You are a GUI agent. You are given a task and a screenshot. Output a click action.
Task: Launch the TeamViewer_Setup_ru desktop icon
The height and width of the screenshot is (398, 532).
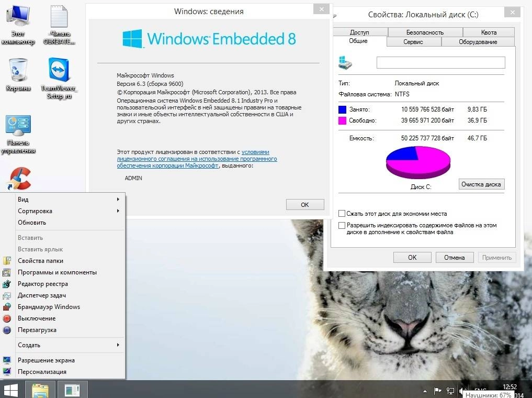(59, 78)
